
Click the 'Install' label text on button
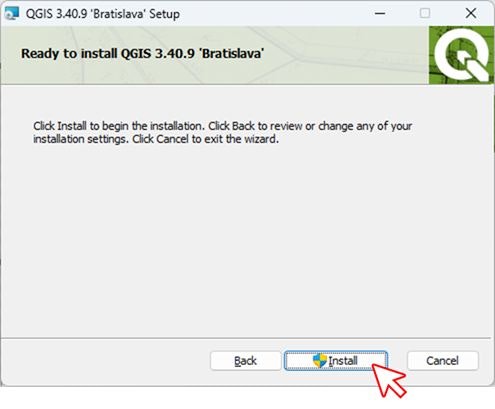coord(343,361)
